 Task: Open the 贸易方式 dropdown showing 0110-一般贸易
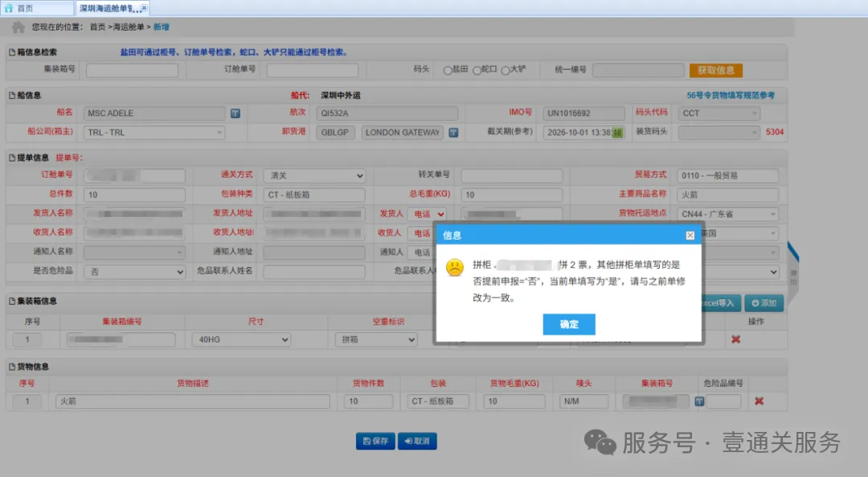point(728,175)
